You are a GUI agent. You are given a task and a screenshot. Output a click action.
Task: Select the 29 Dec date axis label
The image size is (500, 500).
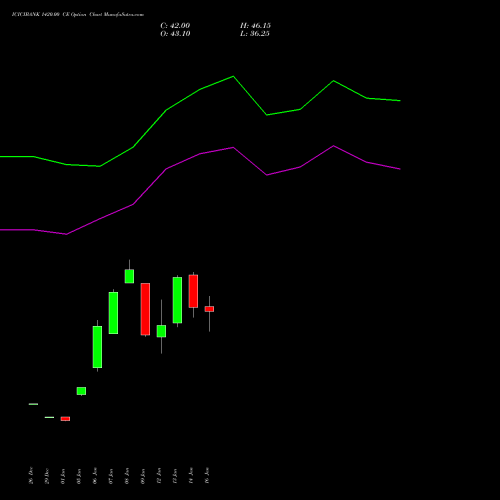47,475
